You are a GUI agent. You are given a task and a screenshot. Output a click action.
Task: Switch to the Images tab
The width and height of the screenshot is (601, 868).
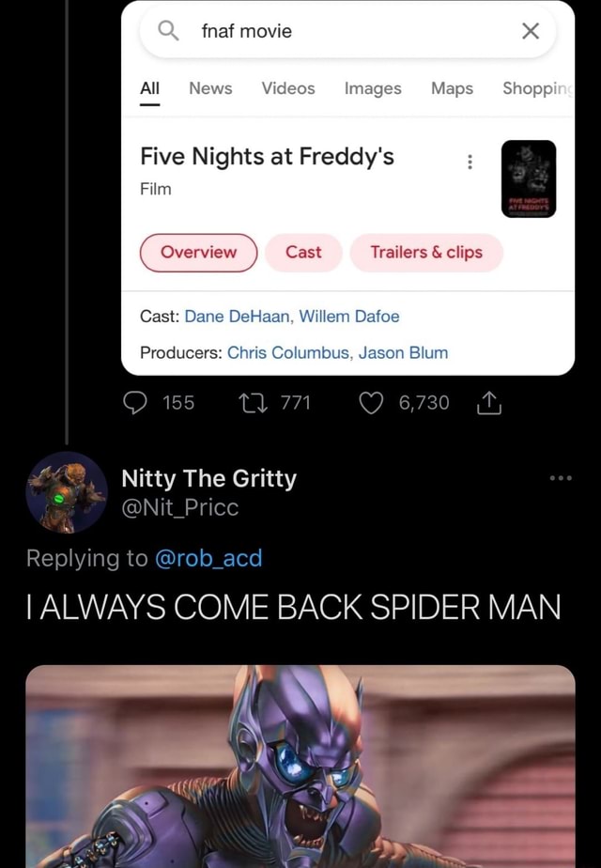click(x=372, y=88)
